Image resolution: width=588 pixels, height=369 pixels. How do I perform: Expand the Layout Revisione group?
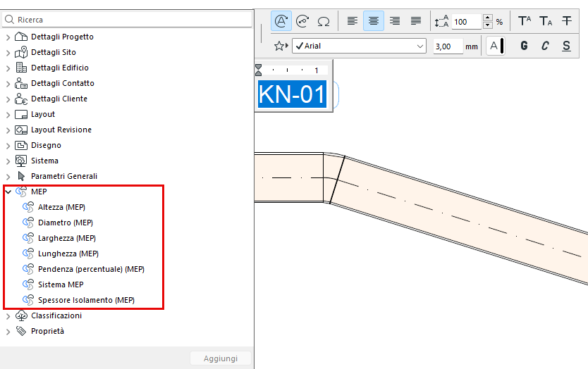point(8,130)
